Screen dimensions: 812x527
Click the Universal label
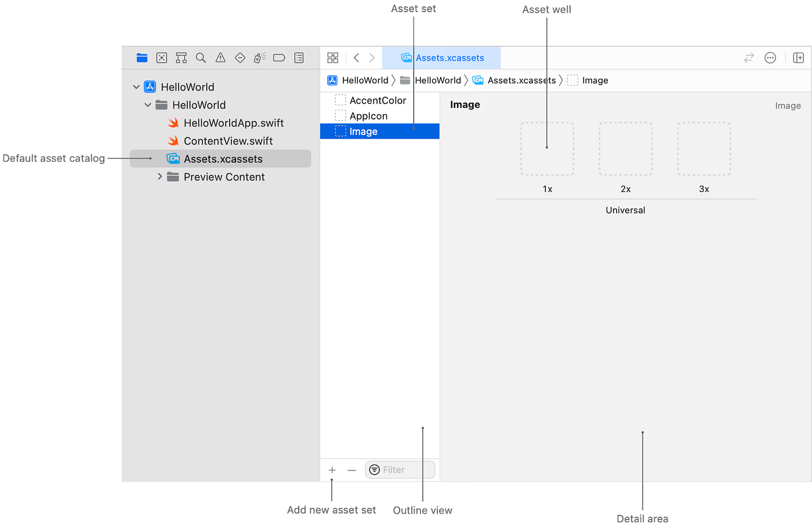(x=625, y=210)
